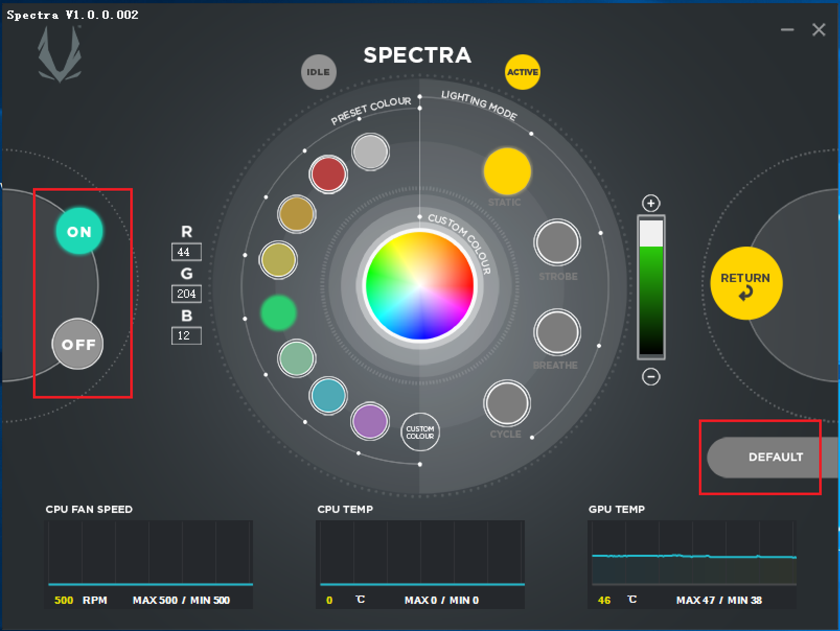This screenshot has width=840, height=631.
Task: Pick the bright green preset colour
Action: (x=279, y=313)
